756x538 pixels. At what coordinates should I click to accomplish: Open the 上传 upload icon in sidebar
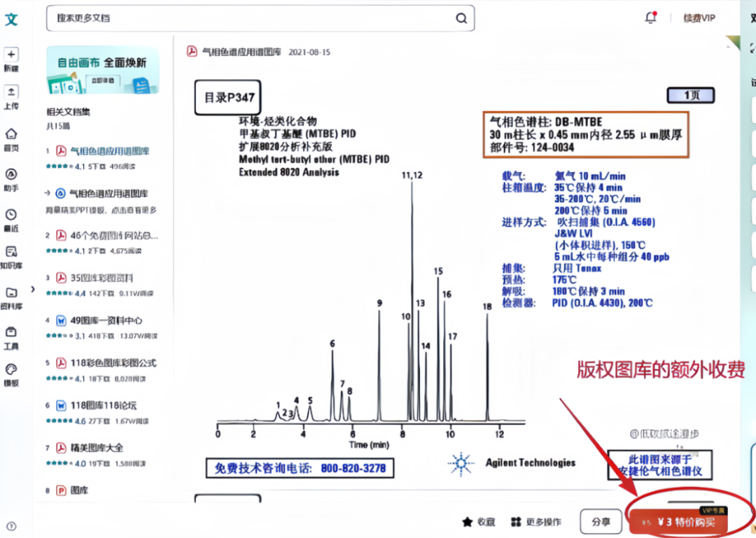click(x=11, y=92)
